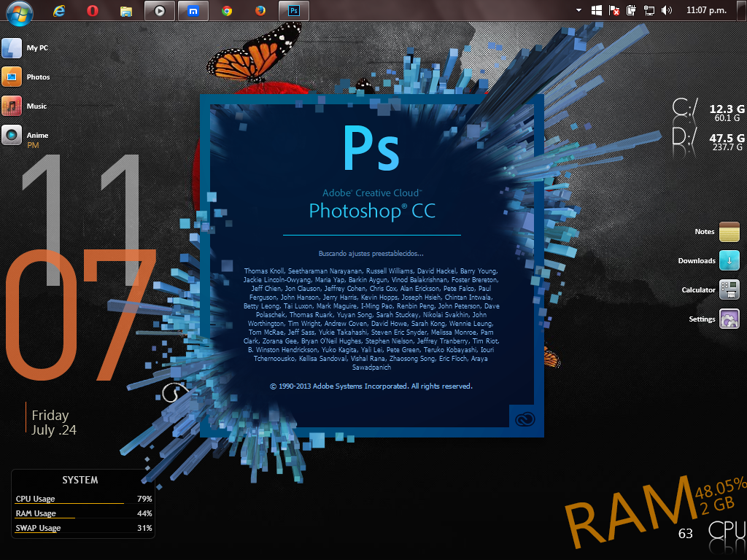The height and width of the screenshot is (560, 747).
Task: Open the Notes shortcut icon
Action: [729, 231]
